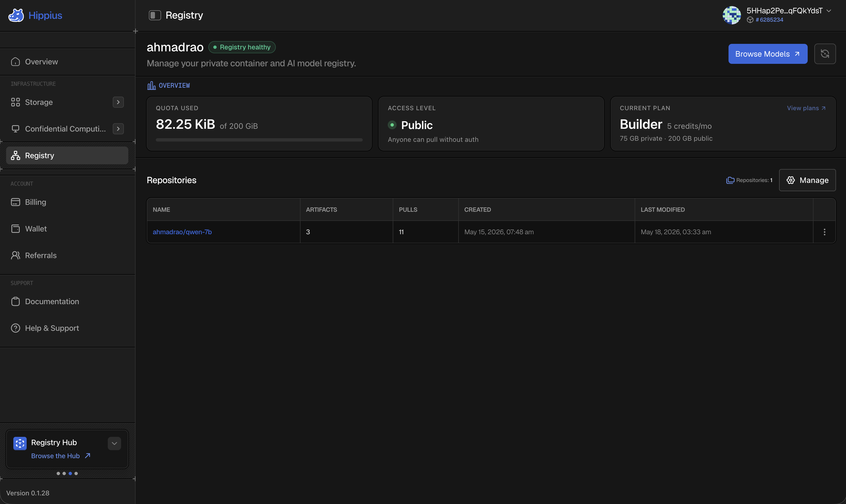
Task: Click the Builder plan name
Action: pyautogui.click(x=641, y=124)
